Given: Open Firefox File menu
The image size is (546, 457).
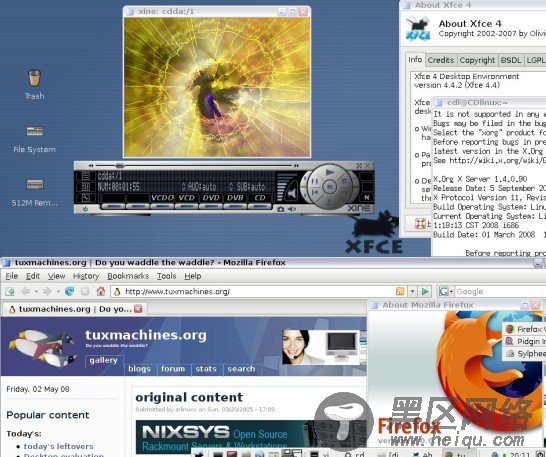Looking at the screenshot, I should 11,276.
